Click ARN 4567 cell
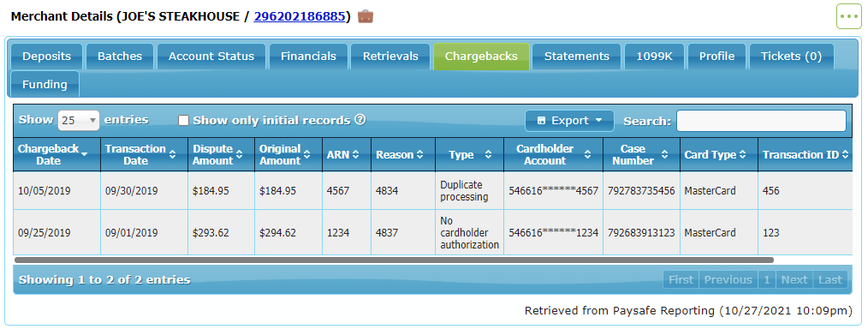The width and height of the screenshot is (868, 329). [x=347, y=191]
